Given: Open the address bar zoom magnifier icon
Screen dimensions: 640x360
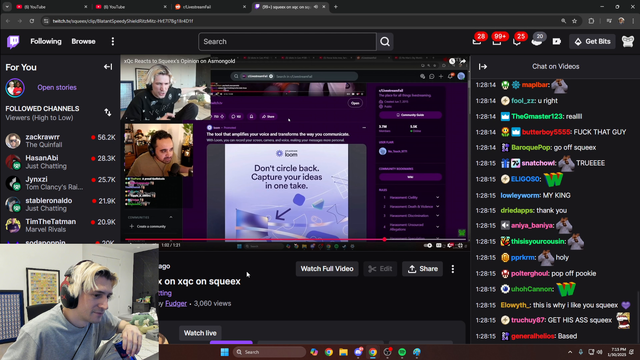Looking at the screenshot, I should pyautogui.click(x=563, y=21).
